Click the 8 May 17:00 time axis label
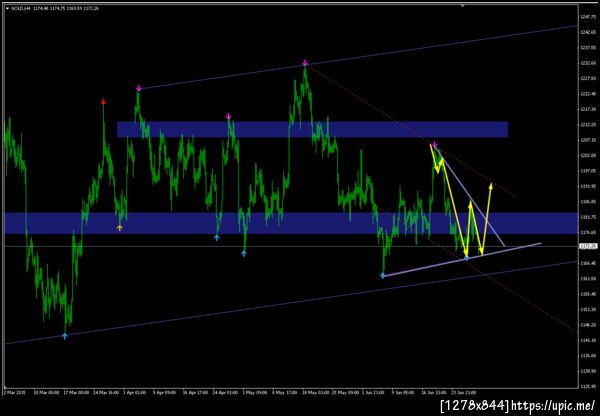Screen dimensions: 600x416 [284, 393]
